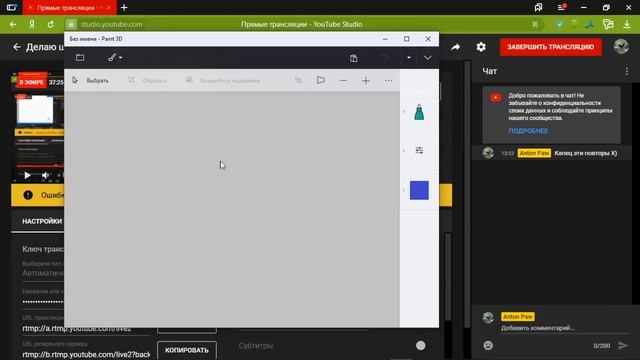Click the blue color swatch
This screenshot has width=640, height=360.
pos(419,190)
